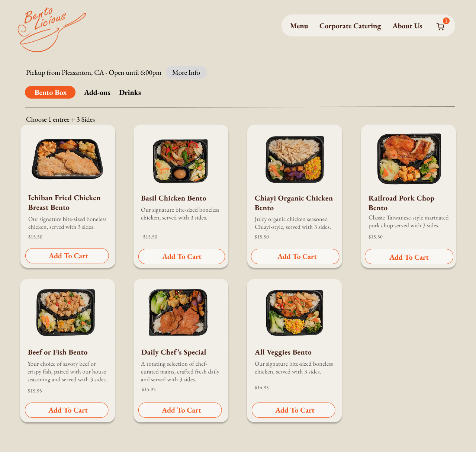Click the All Veggies Bento photo
The height and width of the screenshot is (452, 476).
[295, 312]
